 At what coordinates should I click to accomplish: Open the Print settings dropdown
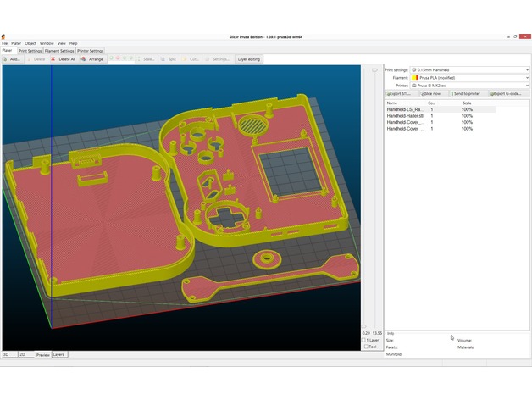point(469,69)
